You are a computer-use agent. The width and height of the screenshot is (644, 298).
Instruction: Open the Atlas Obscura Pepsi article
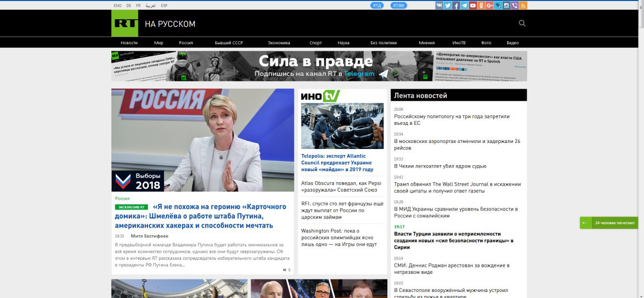click(x=342, y=187)
